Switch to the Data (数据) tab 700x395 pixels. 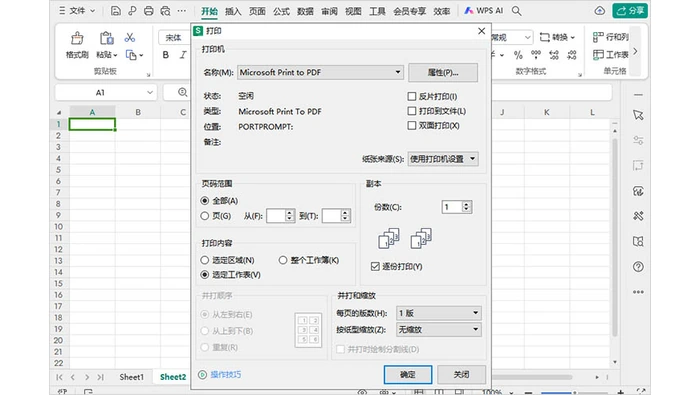tap(305, 11)
